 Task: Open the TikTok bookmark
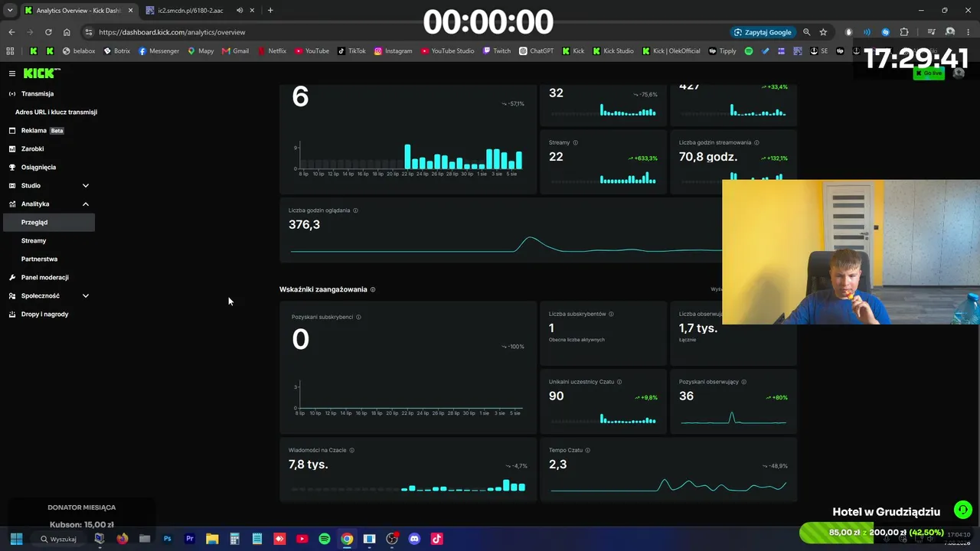351,51
